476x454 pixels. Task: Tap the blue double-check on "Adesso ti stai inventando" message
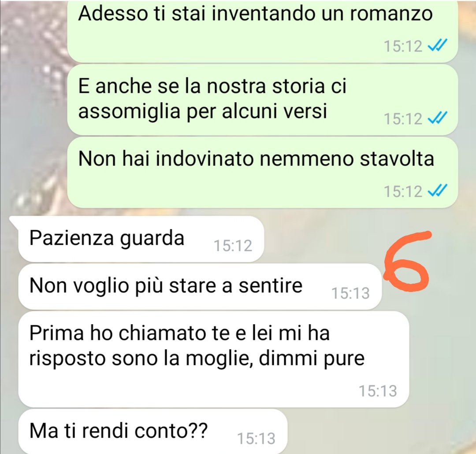pyautogui.click(x=437, y=46)
